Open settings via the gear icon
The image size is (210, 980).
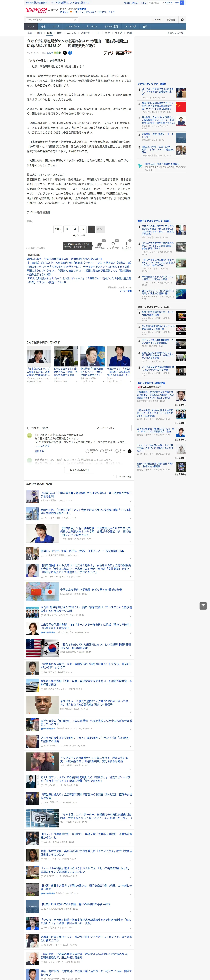tap(182, 20)
